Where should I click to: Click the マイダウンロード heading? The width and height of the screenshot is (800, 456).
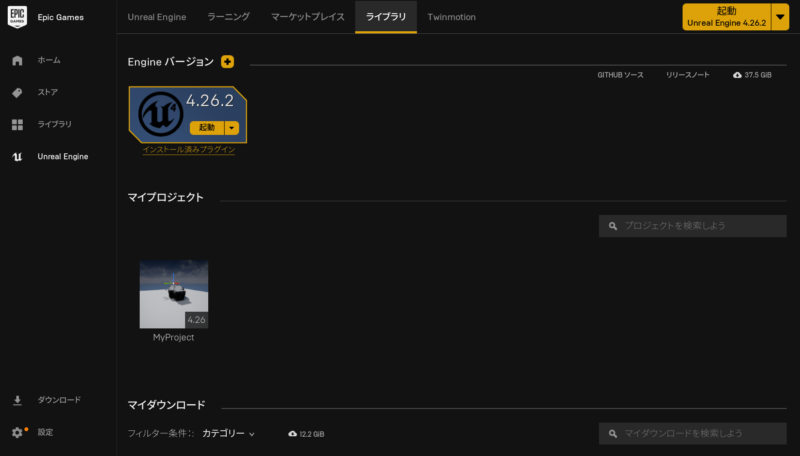pyautogui.click(x=166, y=405)
